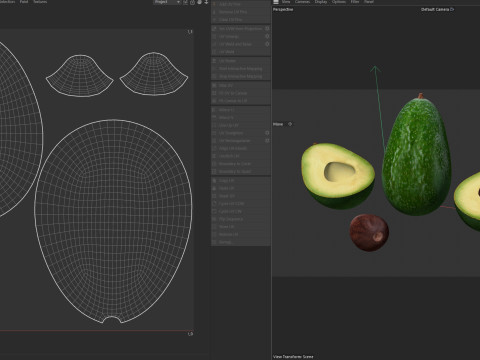The width and height of the screenshot is (480, 360).
Task: Click the Flip Sequence command
Action: [x=241, y=219]
